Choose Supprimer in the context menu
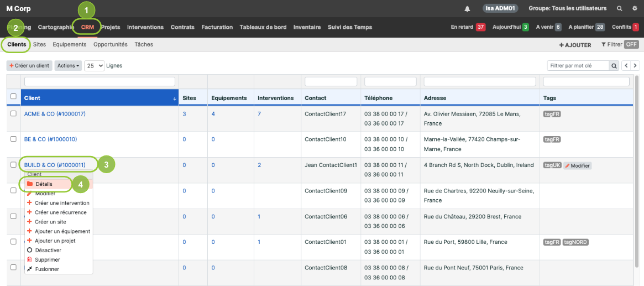Image resolution: width=644 pixels, height=286 pixels. coord(59,259)
